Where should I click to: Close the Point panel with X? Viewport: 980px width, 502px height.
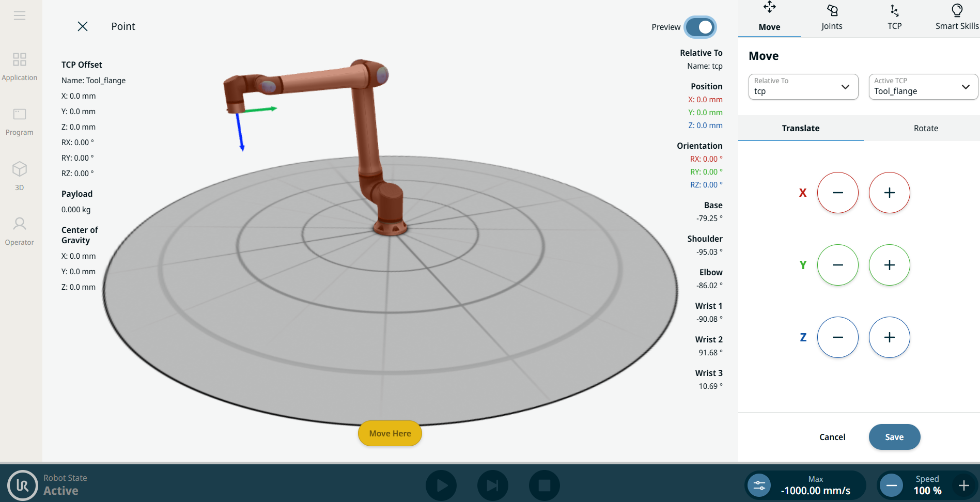click(83, 26)
